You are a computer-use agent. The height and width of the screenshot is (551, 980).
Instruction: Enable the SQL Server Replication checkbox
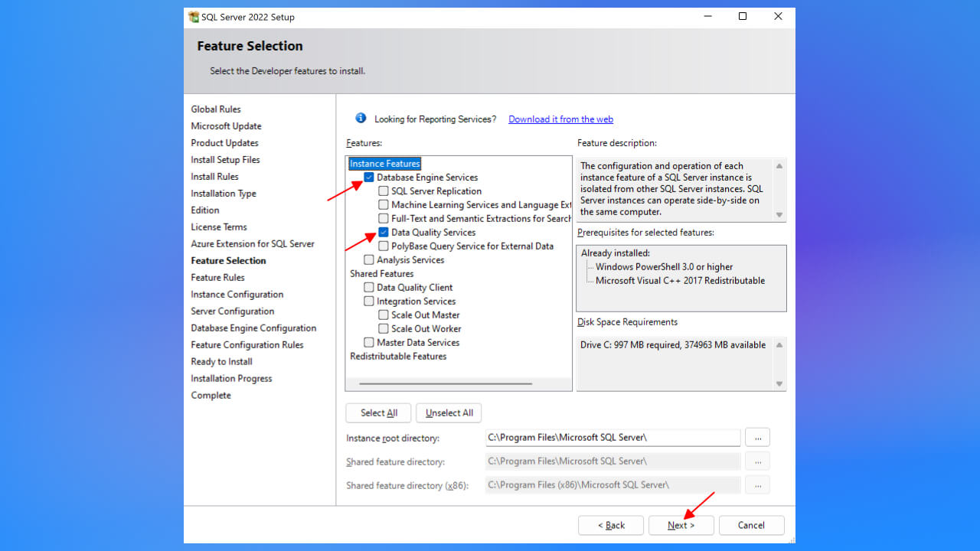[384, 191]
